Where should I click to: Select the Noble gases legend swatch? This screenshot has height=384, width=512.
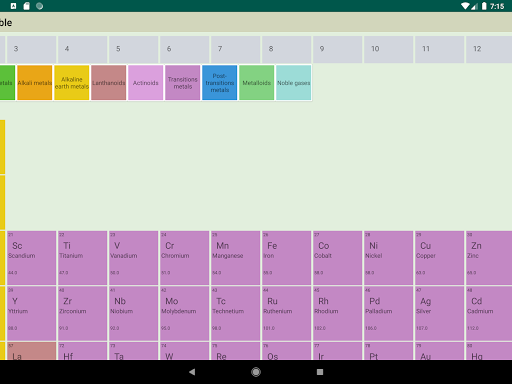(x=294, y=83)
